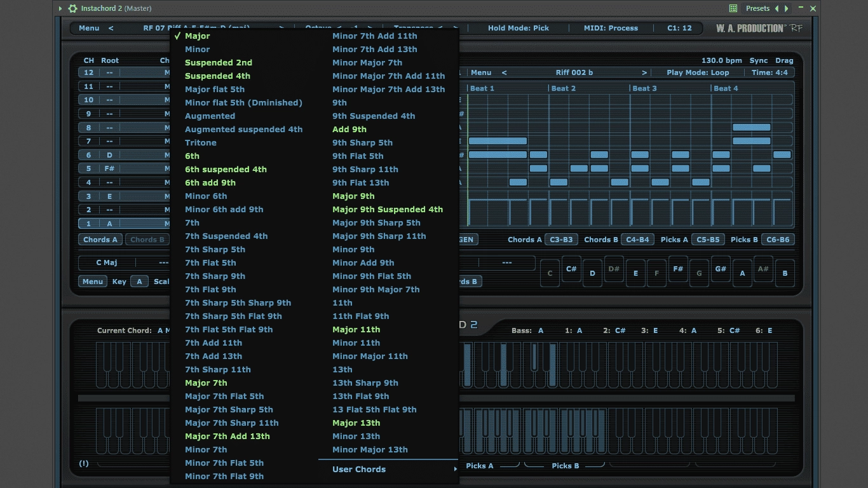
Task: Click the 130.0 bpm tempo value
Action: (x=721, y=60)
